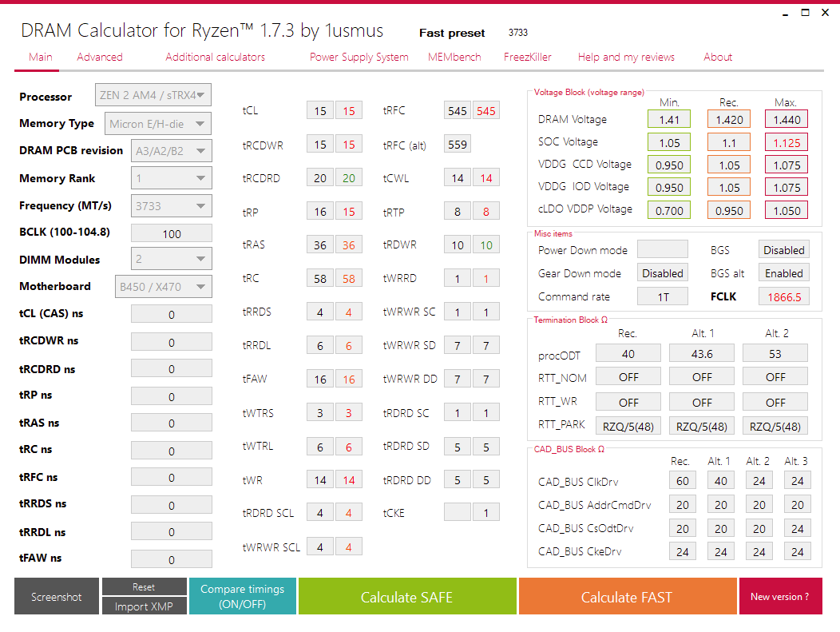Open the Processor dropdown
840x632 pixels.
pos(153,95)
